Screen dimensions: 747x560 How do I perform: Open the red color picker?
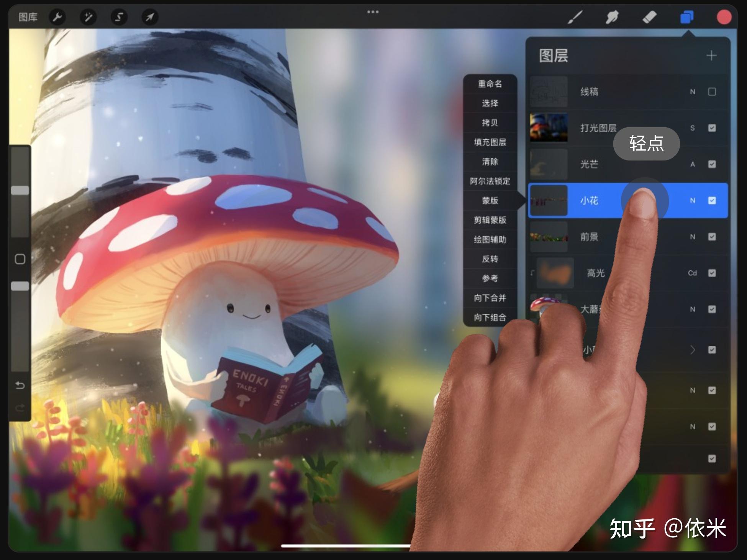(724, 17)
